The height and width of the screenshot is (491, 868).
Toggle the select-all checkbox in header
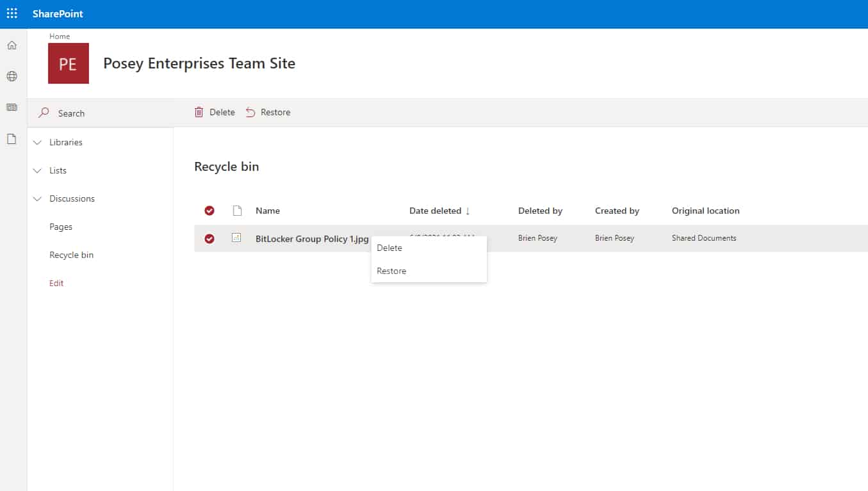tap(209, 211)
